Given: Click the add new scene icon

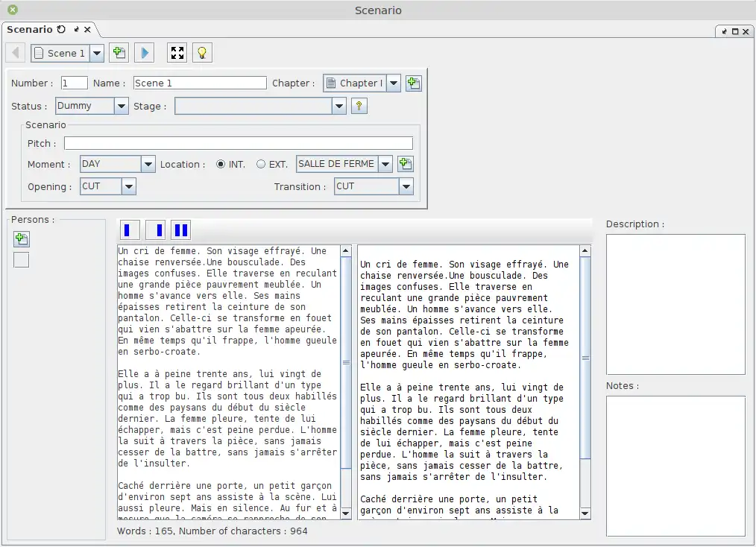Looking at the screenshot, I should [118, 53].
